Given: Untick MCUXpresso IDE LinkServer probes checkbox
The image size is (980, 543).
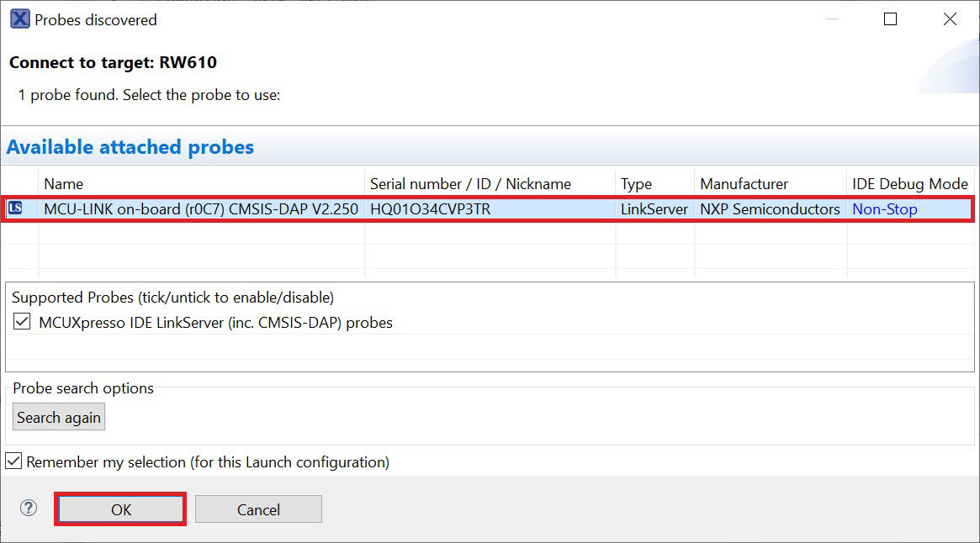Looking at the screenshot, I should coord(22,322).
